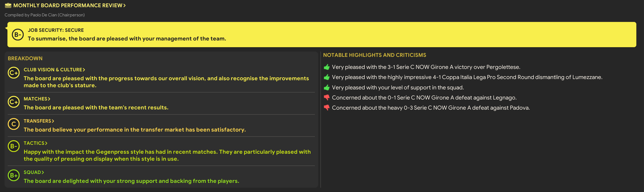Click thumbs-up icon for Pergolettese victory

coord(326,67)
